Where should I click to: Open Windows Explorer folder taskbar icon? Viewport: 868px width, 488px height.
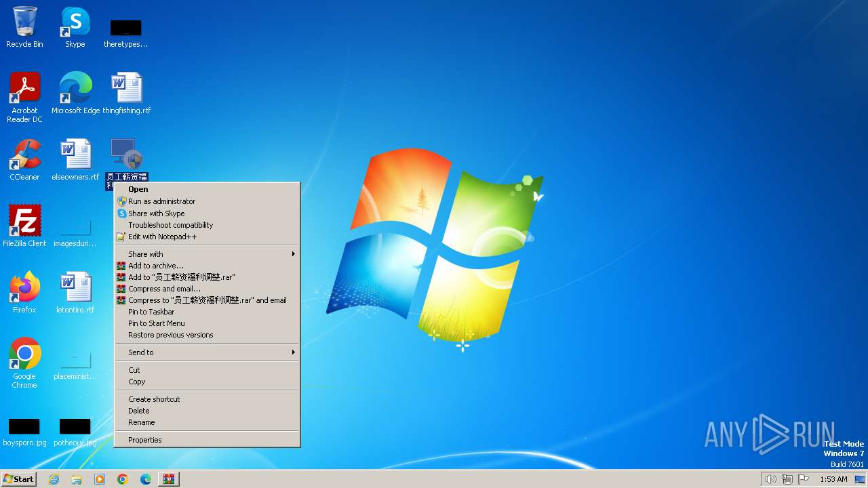tap(77, 479)
